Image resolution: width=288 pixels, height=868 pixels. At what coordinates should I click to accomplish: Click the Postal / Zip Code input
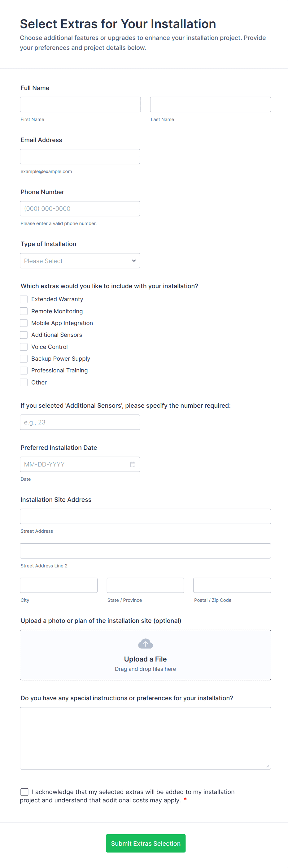coord(232,585)
